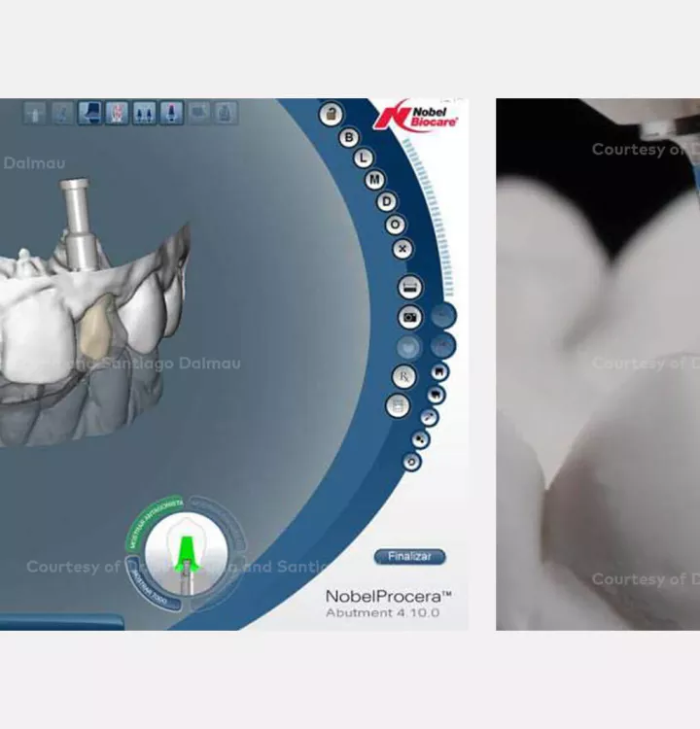Click the unlock padlock icon
This screenshot has width=700, height=729.
tap(332, 114)
